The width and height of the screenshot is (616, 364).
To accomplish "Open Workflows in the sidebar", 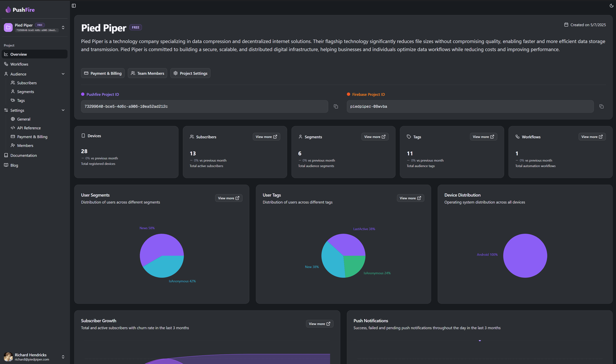I will [19, 64].
